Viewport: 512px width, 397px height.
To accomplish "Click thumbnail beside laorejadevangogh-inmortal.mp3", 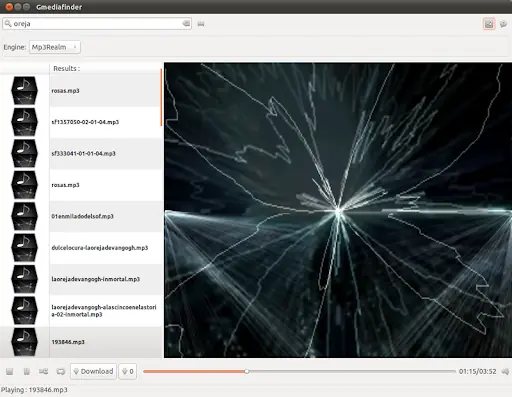I will coord(24,279).
